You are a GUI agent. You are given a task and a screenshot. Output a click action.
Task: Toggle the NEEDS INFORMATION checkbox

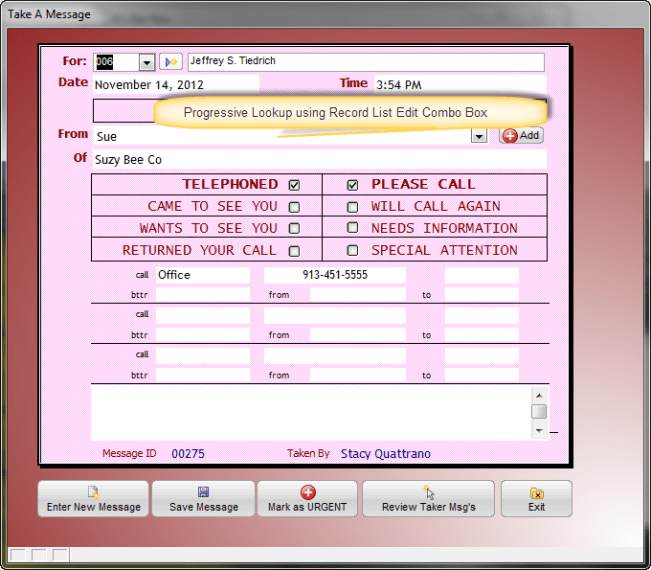click(352, 229)
